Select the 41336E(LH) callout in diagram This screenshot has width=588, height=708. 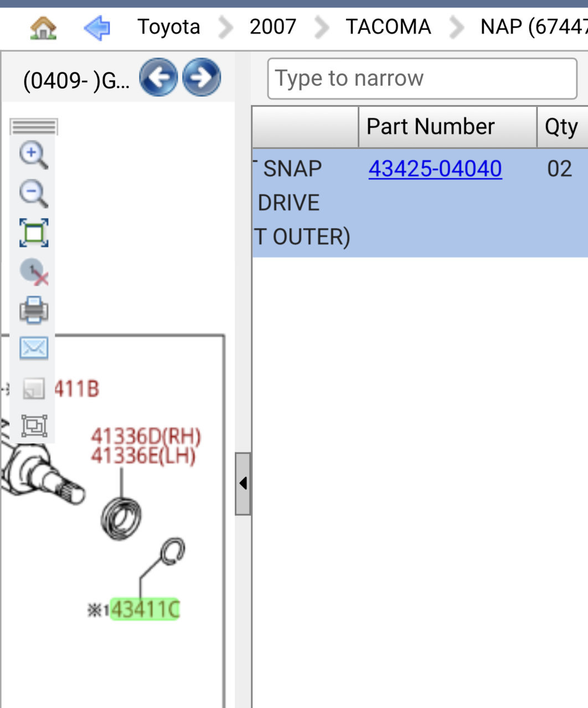click(143, 456)
